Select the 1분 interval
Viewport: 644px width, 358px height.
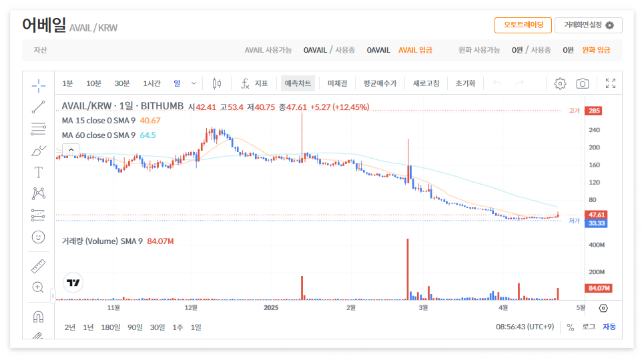click(67, 83)
